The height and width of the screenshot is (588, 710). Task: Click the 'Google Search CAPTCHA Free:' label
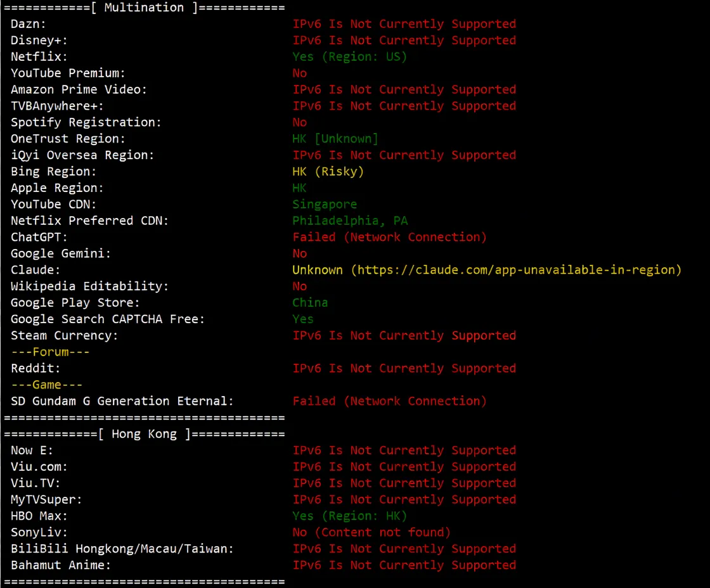pos(108,319)
